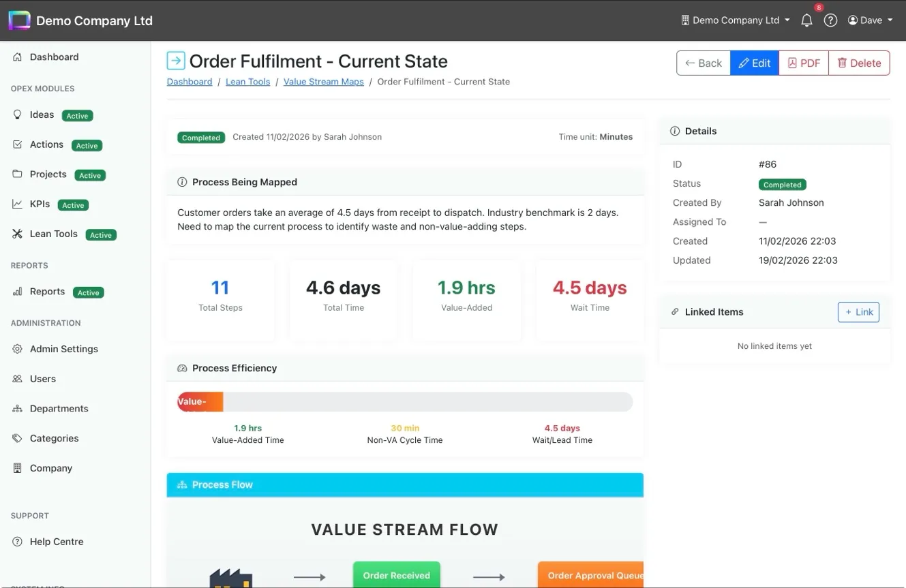The width and height of the screenshot is (906, 588).
Task: Click the Value-Added segment of the efficiency bar
Action: click(200, 401)
